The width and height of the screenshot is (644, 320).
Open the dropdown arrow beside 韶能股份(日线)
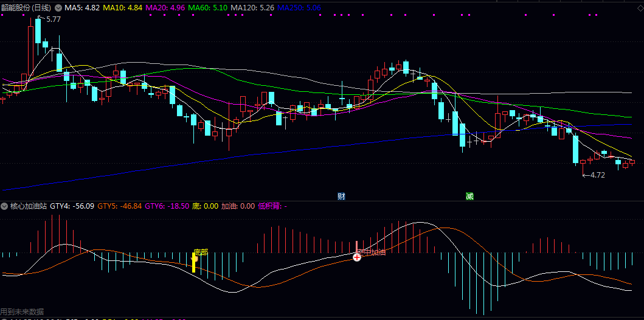(58, 8)
